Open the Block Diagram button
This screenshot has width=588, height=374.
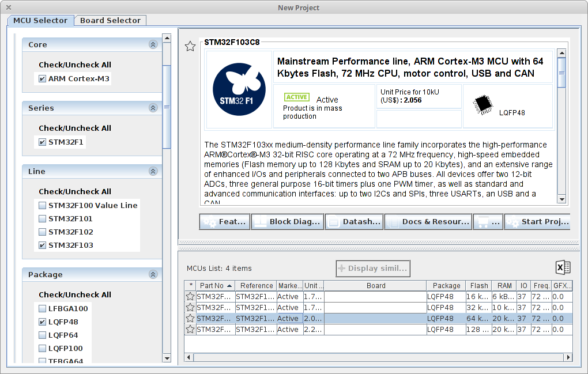click(288, 221)
